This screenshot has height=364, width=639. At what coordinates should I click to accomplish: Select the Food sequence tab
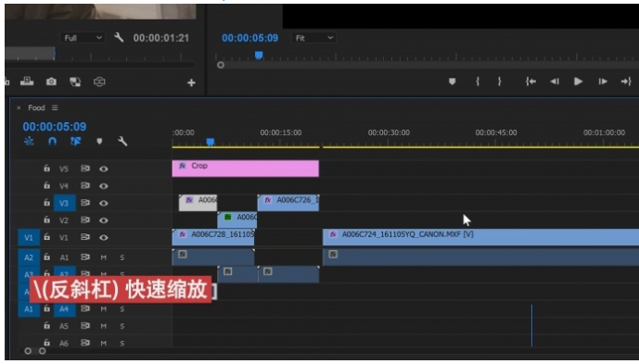[x=36, y=107]
